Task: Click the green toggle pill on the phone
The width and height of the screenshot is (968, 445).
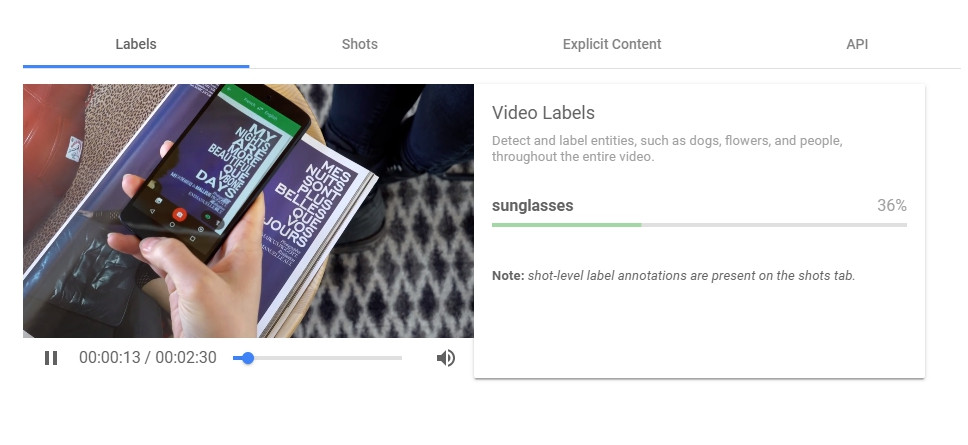Action: 209,217
